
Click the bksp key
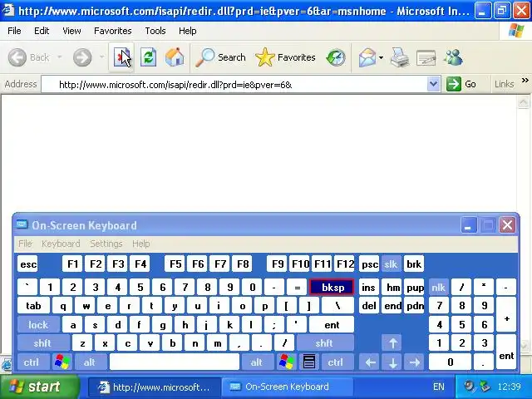click(x=332, y=288)
